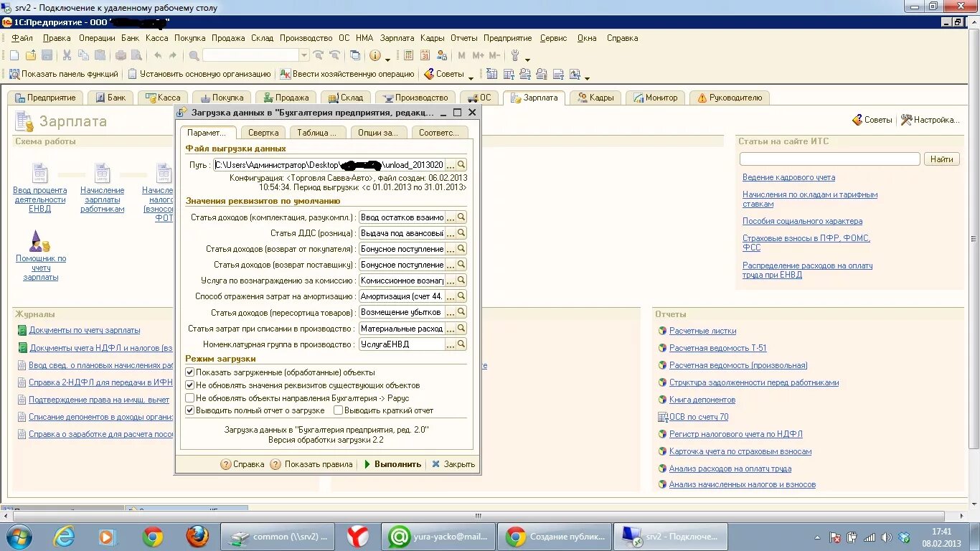Open select (...) for Статья доходов (пересортица товаров)

[x=451, y=313]
